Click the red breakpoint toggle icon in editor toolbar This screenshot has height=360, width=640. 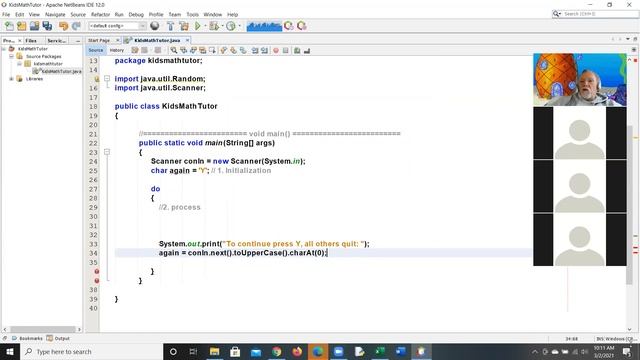(x=276, y=50)
